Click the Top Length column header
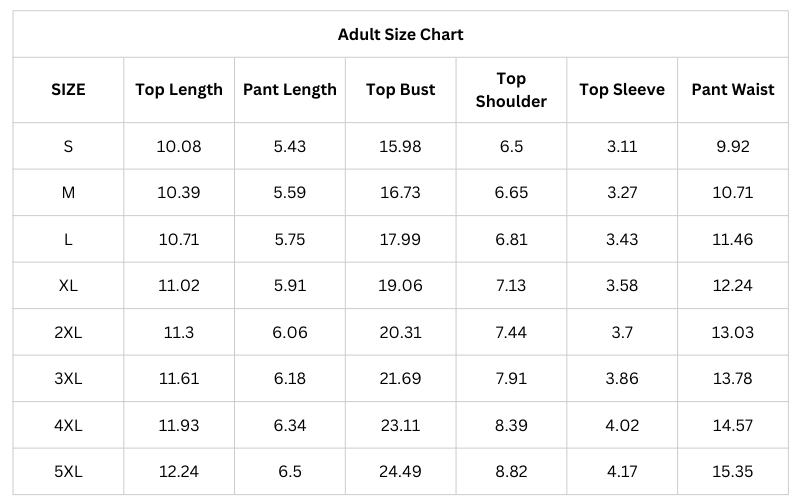800x500 pixels. coord(179,89)
